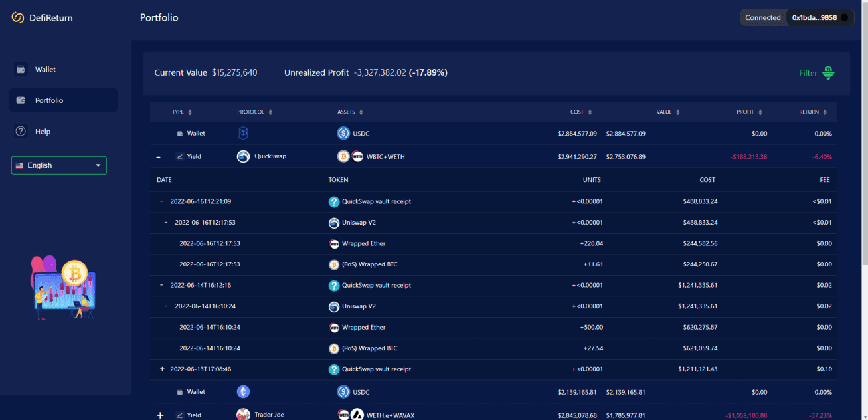Click the $2,941,290.27 cost value
Viewport: 868px width, 420px height.
click(x=577, y=157)
